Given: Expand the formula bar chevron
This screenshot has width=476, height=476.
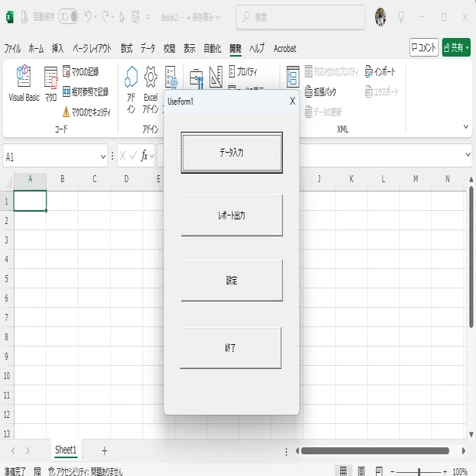Looking at the screenshot, I should click(x=467, y=154).
